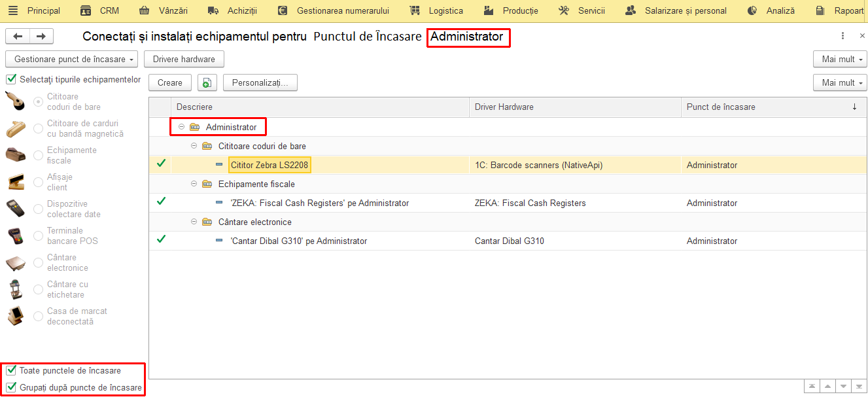This screenshot has width=868, height=401.
Task: Jump to the list bottom using the last-row arrow icon
Action: coord(859,387)
